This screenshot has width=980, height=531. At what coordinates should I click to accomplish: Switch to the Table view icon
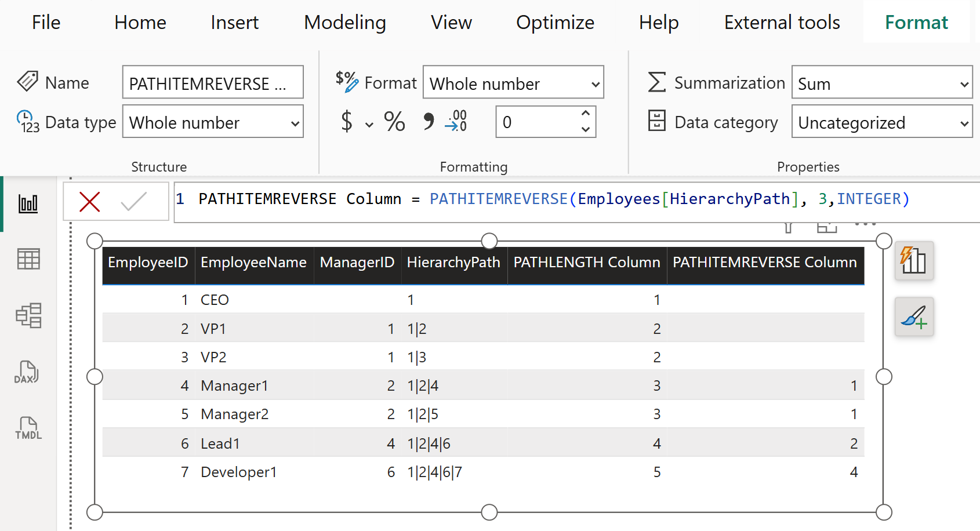click(28, 259)
